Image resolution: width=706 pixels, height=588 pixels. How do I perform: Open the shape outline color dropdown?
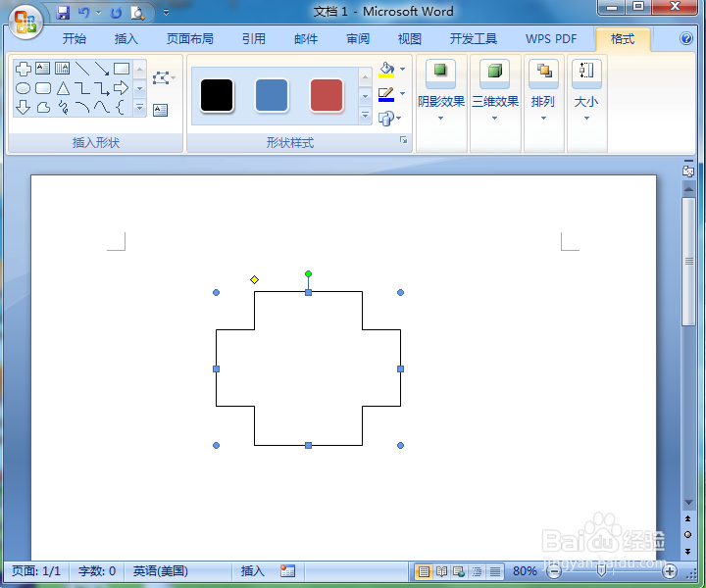403,93
